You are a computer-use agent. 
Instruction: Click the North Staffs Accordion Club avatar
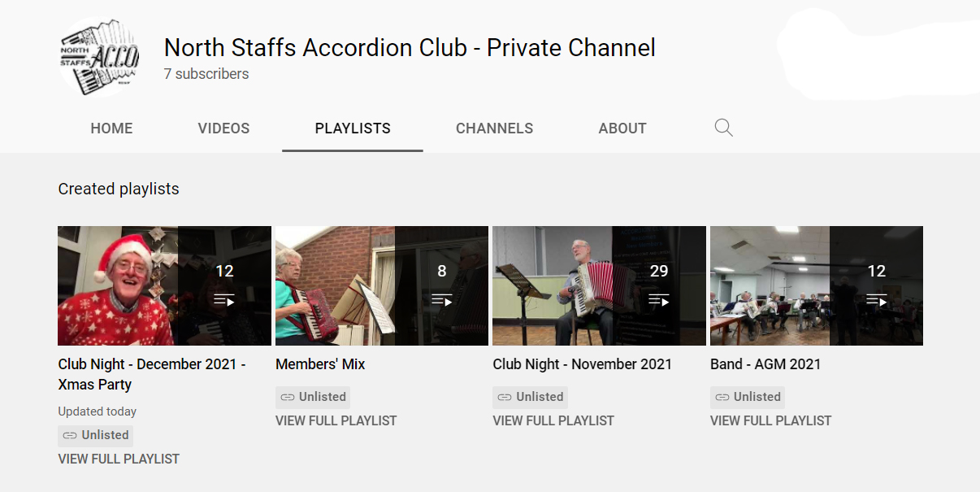(99, 55)
